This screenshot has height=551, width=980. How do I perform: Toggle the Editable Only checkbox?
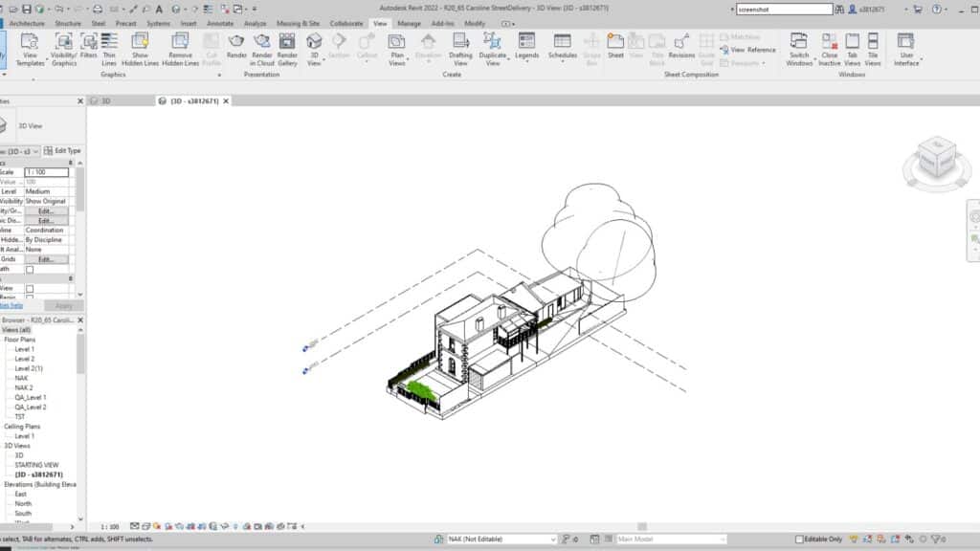pos(799,540)
